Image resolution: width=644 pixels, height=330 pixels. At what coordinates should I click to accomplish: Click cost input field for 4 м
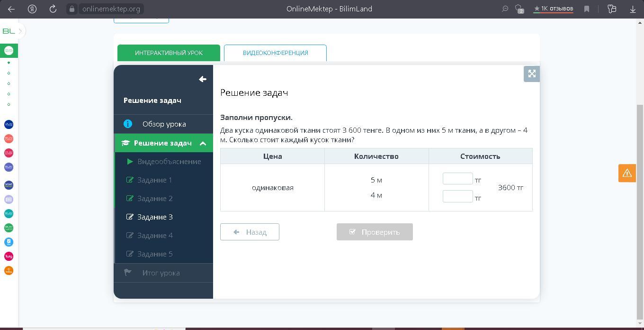(457, 196)
